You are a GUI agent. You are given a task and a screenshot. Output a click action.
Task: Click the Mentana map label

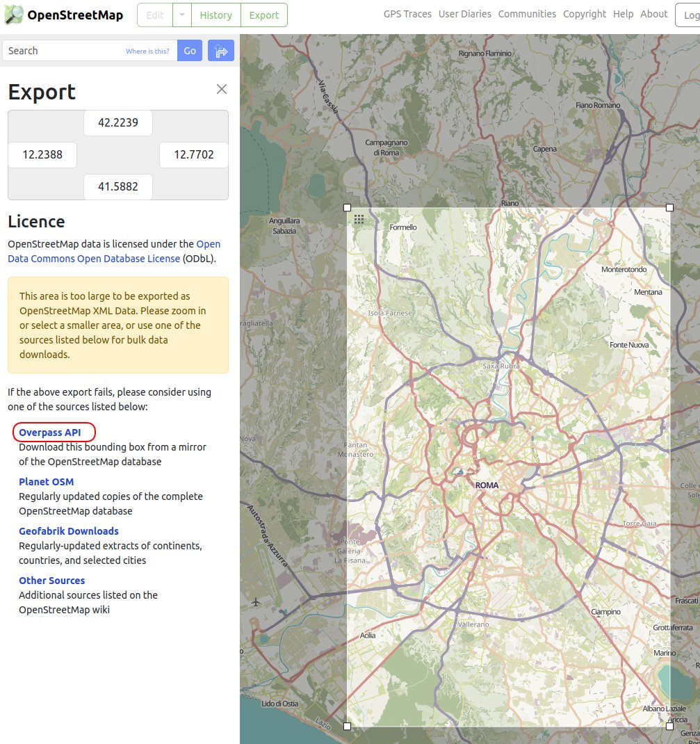coord(649,292)
